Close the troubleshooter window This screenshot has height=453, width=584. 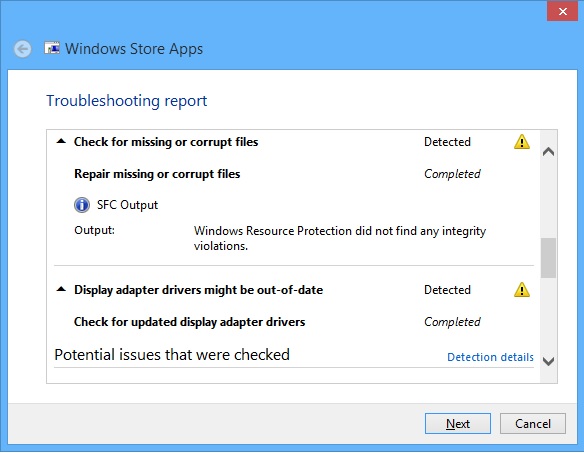click(x=563, y=12)
